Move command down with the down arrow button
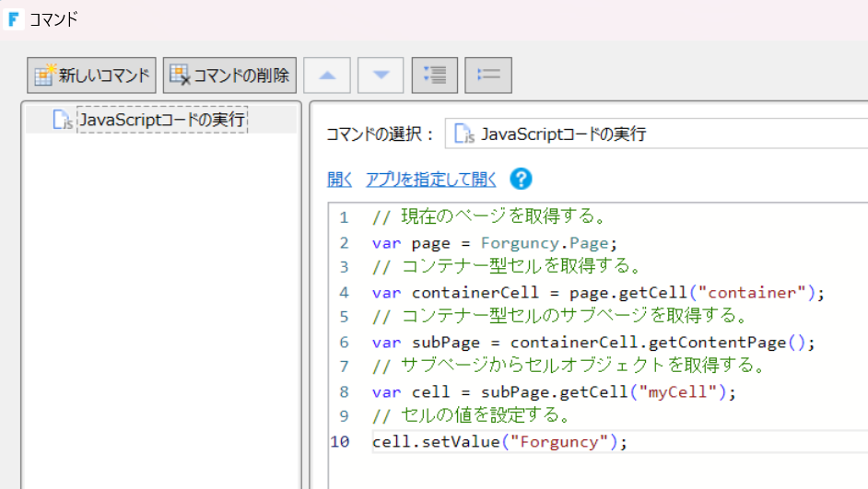Viewport: 868px width, 489px height. click(381, 76)
